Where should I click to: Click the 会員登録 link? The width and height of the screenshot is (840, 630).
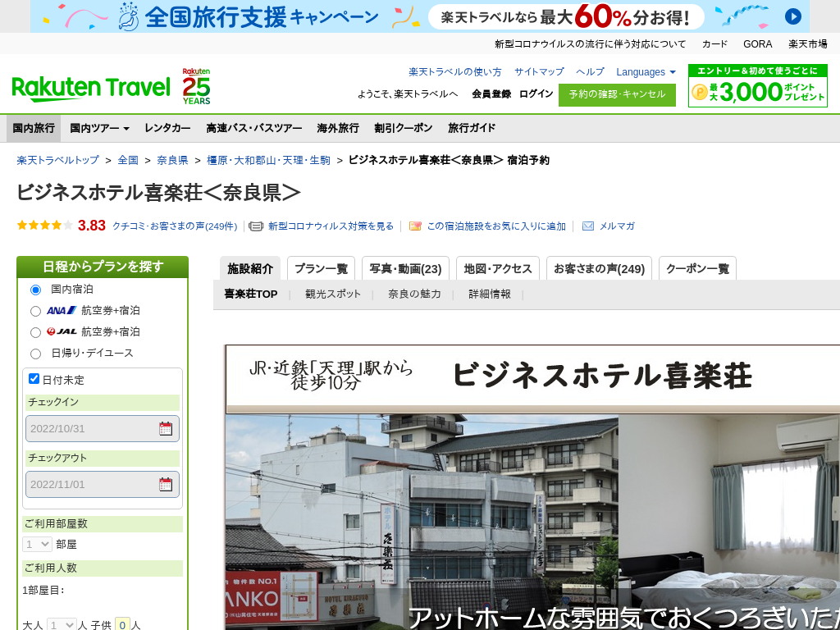pos(491,94)
